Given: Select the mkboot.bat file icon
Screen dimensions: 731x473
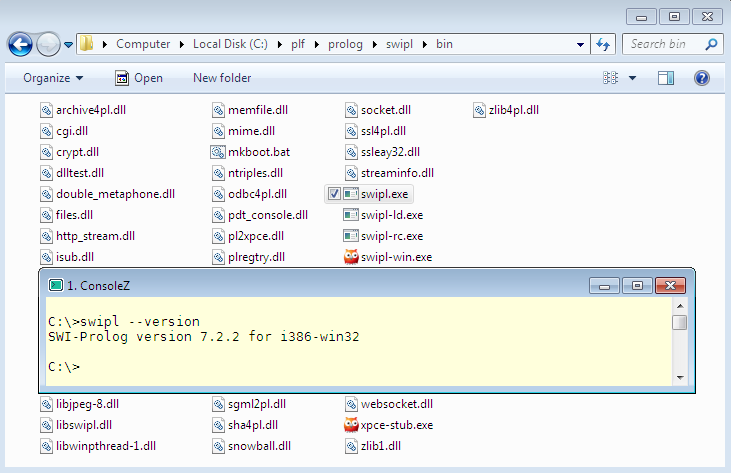Looking at the screenshot, I should [x=218, y=152].
